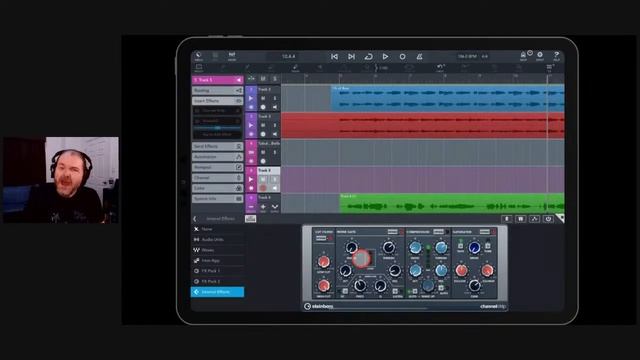Expand the Color inspector section
Image resolution: width=640 pixels, height=360 pixels.
tap(218, 188)
